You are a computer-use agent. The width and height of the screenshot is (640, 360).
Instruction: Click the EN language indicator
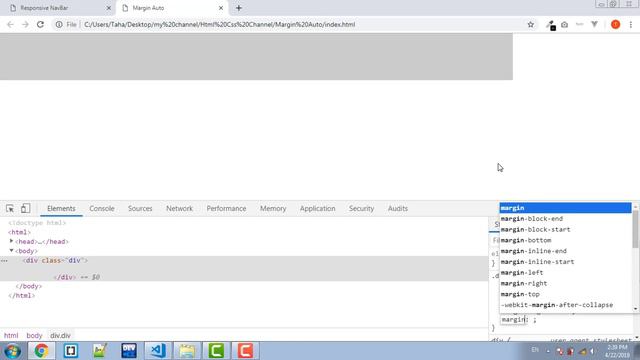(535, 350)
